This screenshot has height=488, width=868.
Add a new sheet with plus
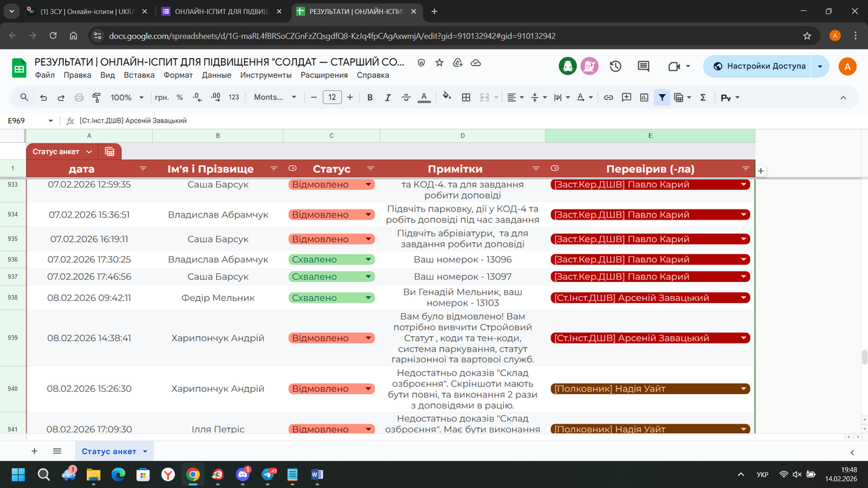(x=35, y=451)
